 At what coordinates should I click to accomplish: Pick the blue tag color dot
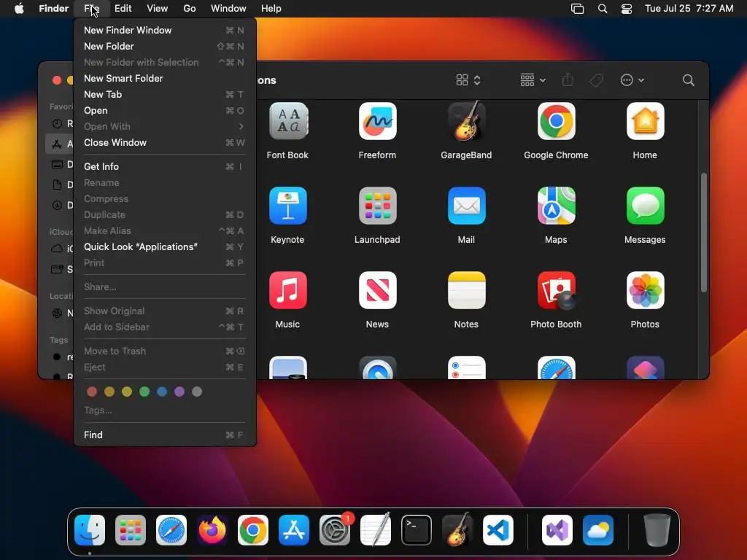click(x=162, y=392)
